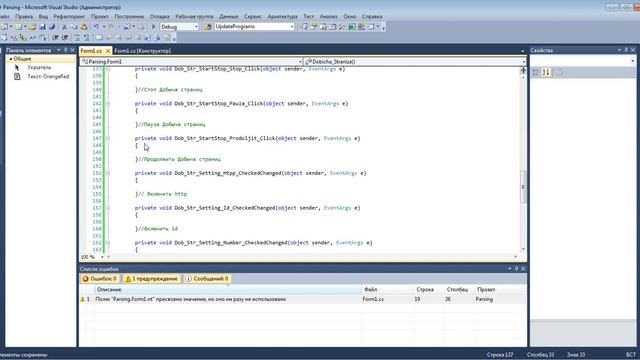Collapse Dob_Str_StartStop_Prodoljit_Click method outline
Image resolution: width=640 pixels, height=360 pixels.
pos(108,138)
